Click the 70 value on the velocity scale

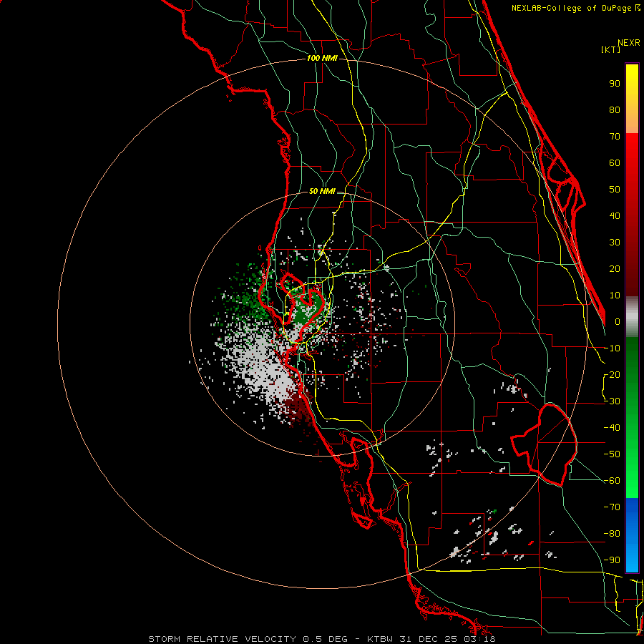pos(615,137)
